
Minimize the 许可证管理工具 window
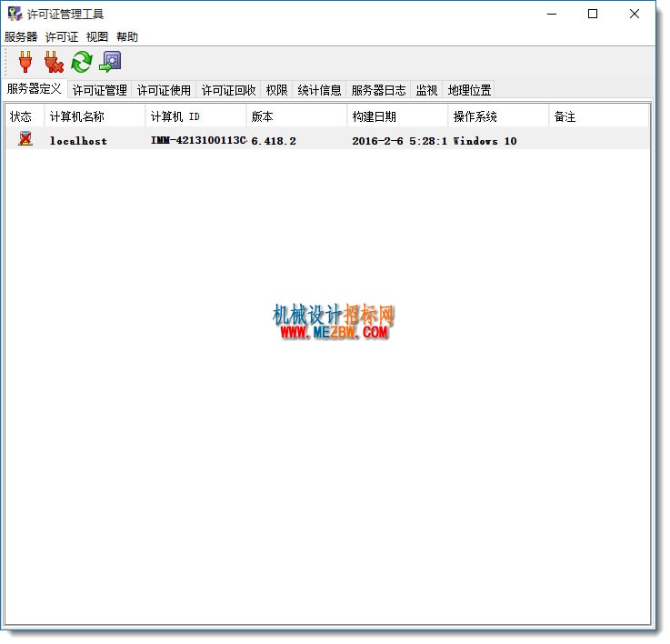coord(552,15)
